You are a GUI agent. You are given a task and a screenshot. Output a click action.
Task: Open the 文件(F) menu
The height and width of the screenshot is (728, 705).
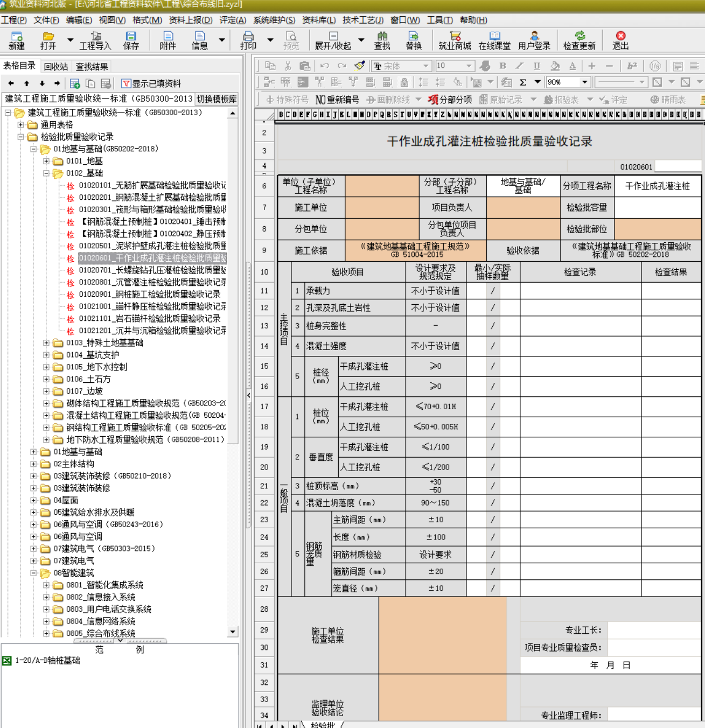point(46,20)
